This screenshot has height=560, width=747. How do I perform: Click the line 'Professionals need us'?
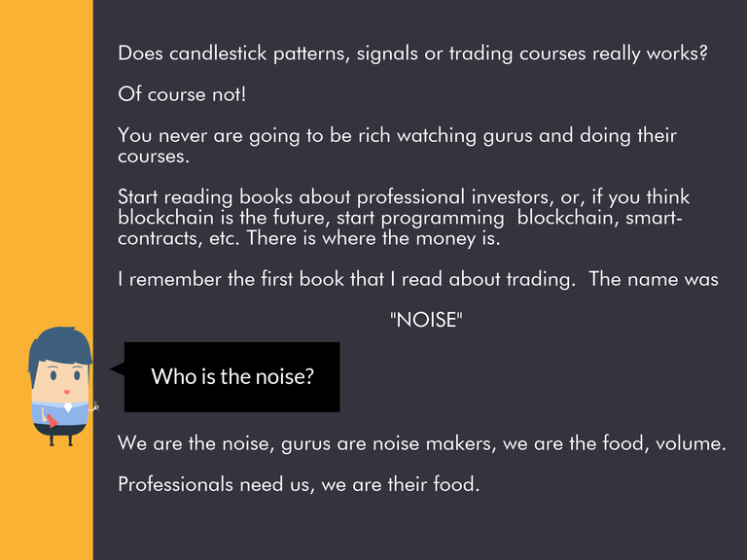pyautogui.click(x=299, y=484)
